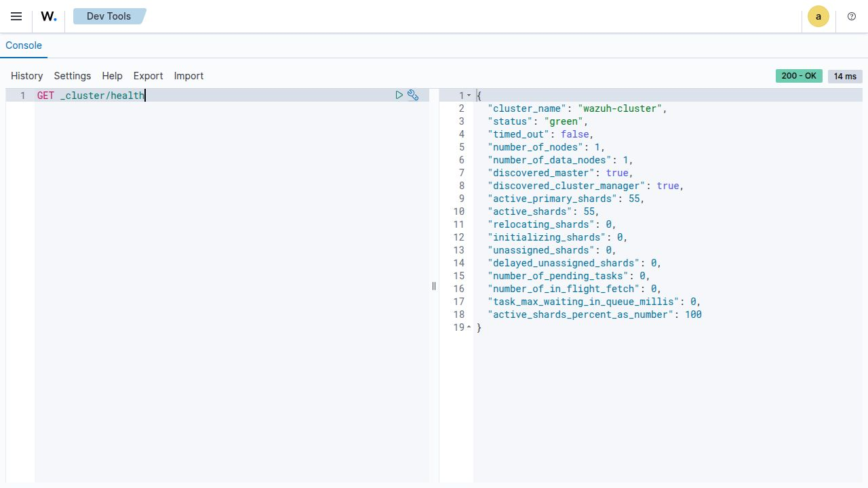Viewport: 868px width, 488px height.
Task: Click the fold arrow at line 19
Action: click(x=469, y=327)
